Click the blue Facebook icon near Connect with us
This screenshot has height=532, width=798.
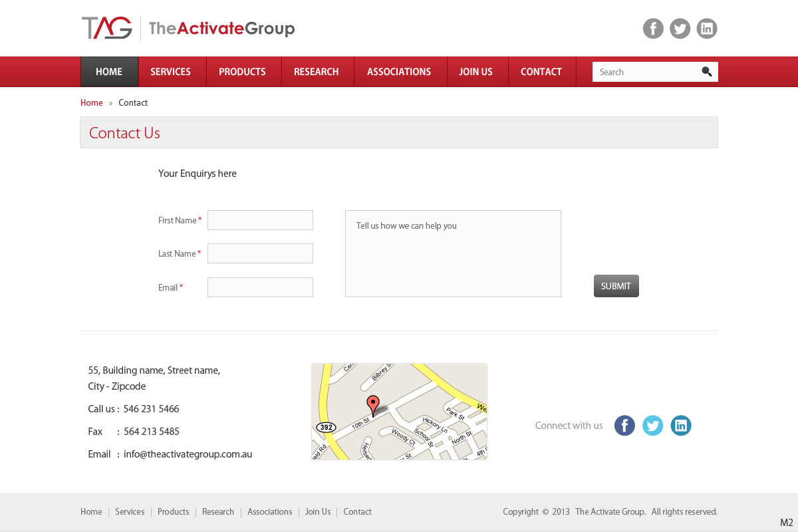624,426
